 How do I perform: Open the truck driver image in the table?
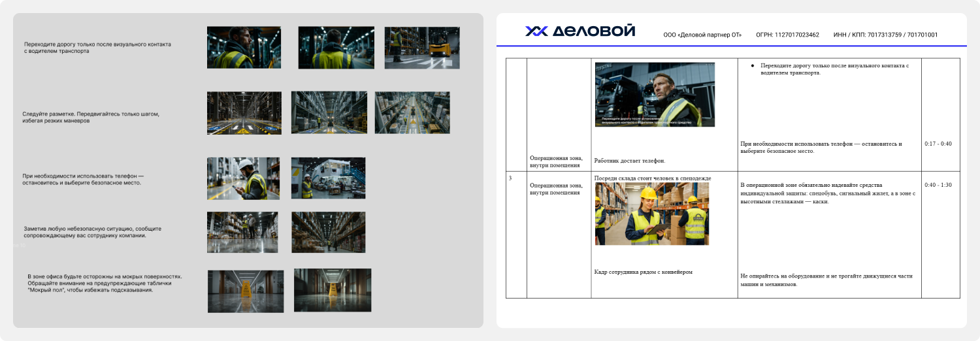655,95
